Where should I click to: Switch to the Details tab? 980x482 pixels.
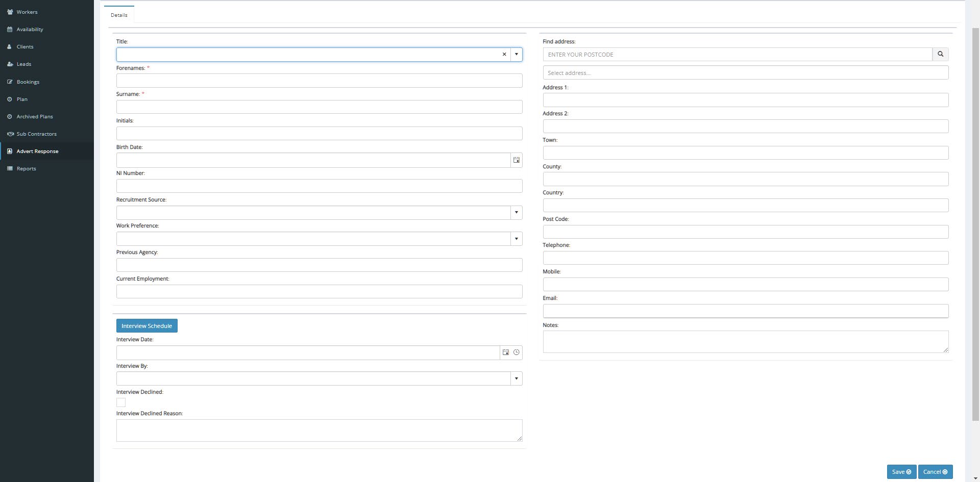(x=119, y=15)
